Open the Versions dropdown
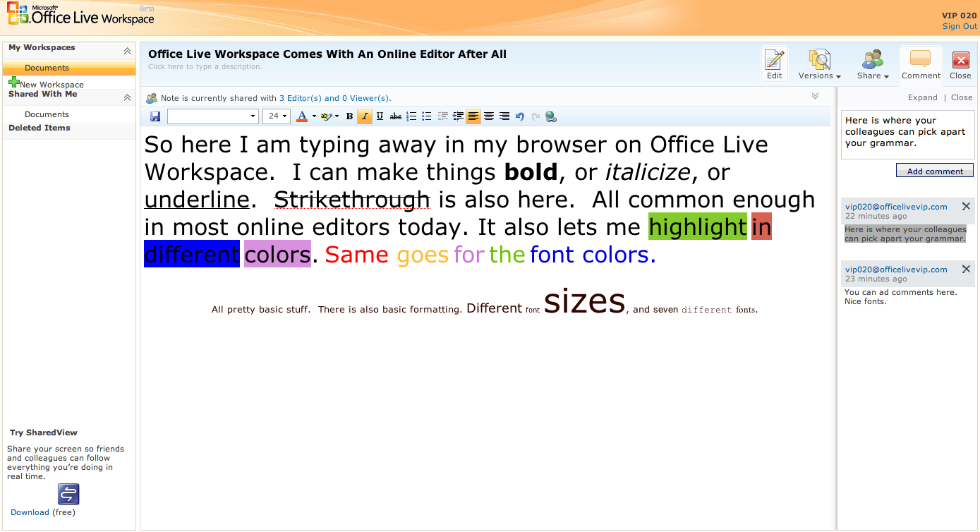The height and width of the screenshot is (532, 980). [820, 64]
